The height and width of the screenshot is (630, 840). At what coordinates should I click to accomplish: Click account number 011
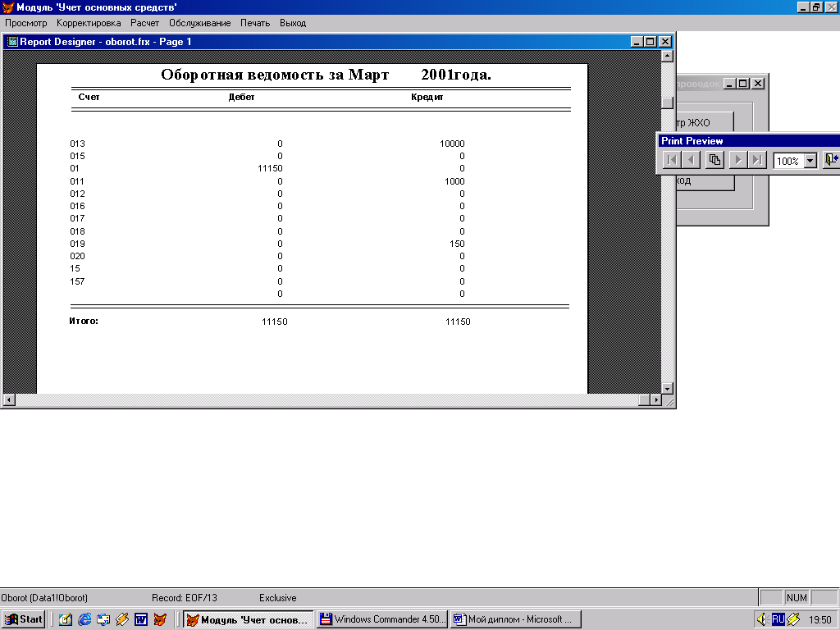coord(76,181)
